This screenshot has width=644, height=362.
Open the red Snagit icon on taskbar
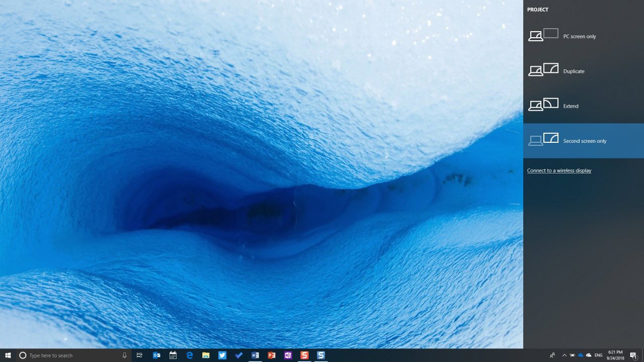(x=304, y=355)
